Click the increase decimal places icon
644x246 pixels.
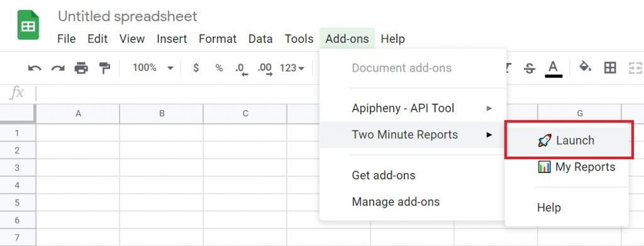[265, 69]
